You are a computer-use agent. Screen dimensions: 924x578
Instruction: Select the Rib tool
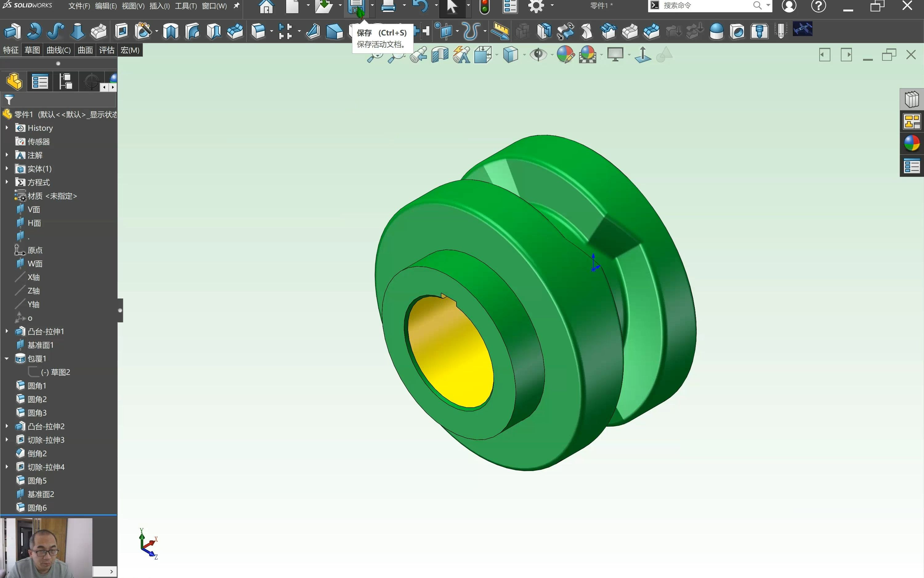point(313,31)
